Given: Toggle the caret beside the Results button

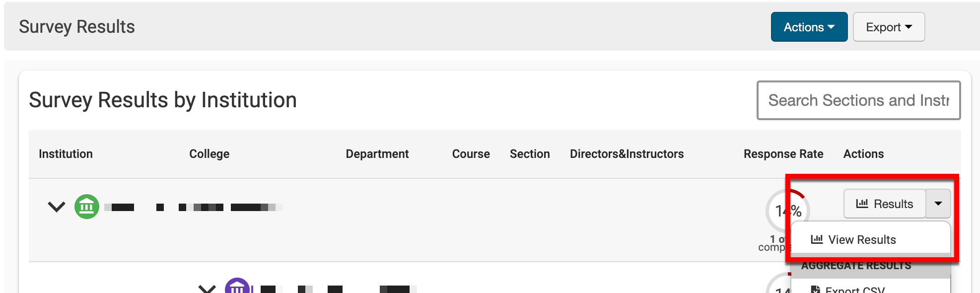Looking at the screenshot, I should click(x=938, y=204).
